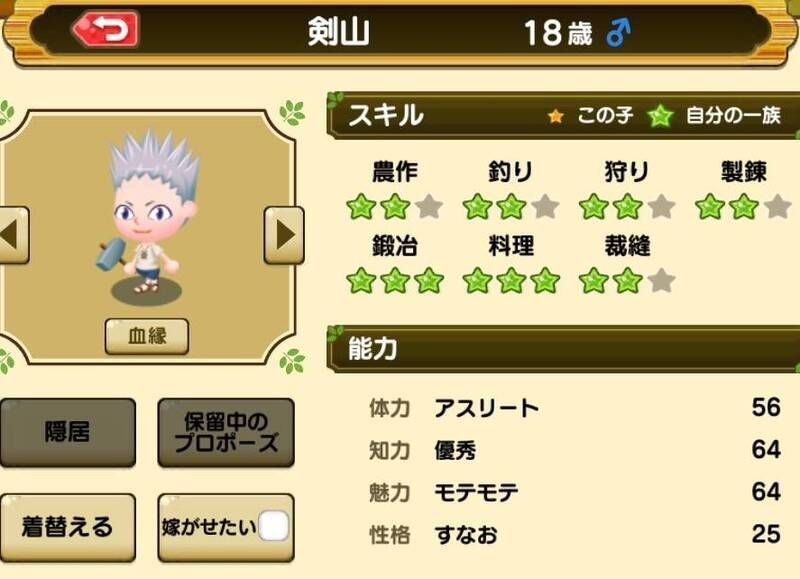Show the next character with right arrow
This screenshot has height=579, width=800.
coord(284,235)
